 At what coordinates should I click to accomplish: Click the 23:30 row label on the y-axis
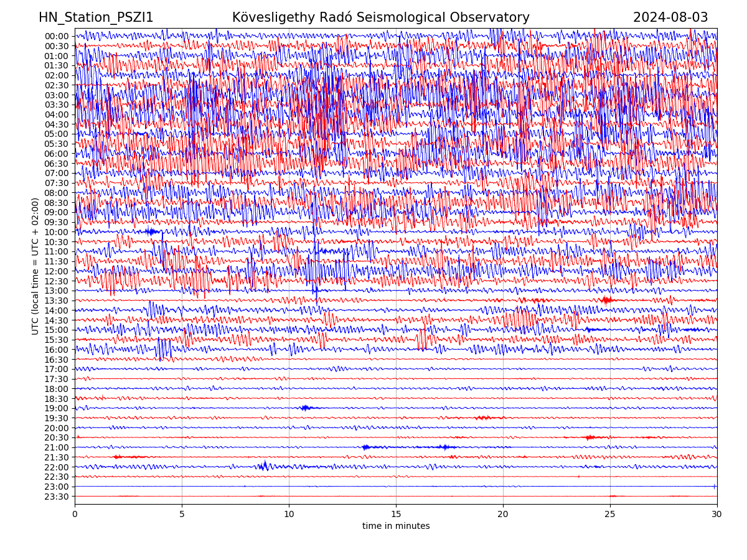pos(56,497)
